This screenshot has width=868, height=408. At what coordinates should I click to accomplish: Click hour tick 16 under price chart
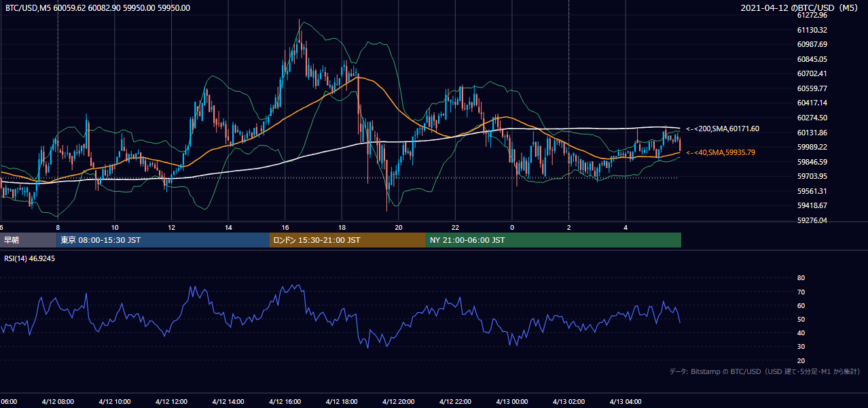pos(285,228)
